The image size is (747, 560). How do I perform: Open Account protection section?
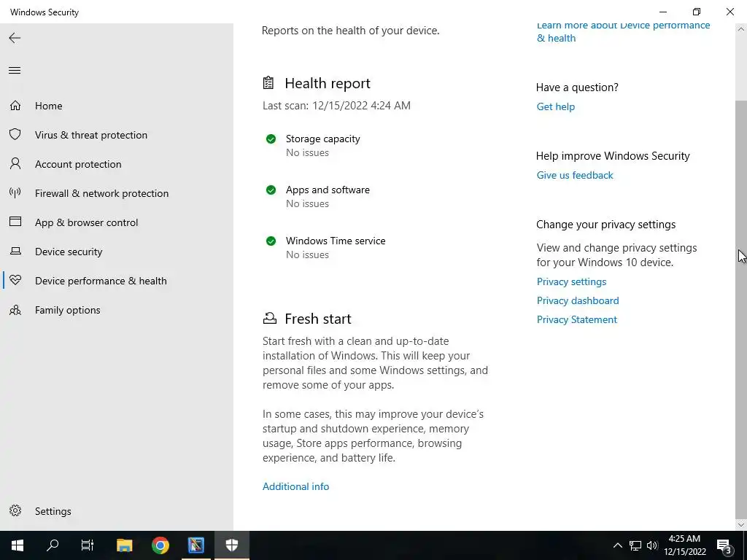78,164
